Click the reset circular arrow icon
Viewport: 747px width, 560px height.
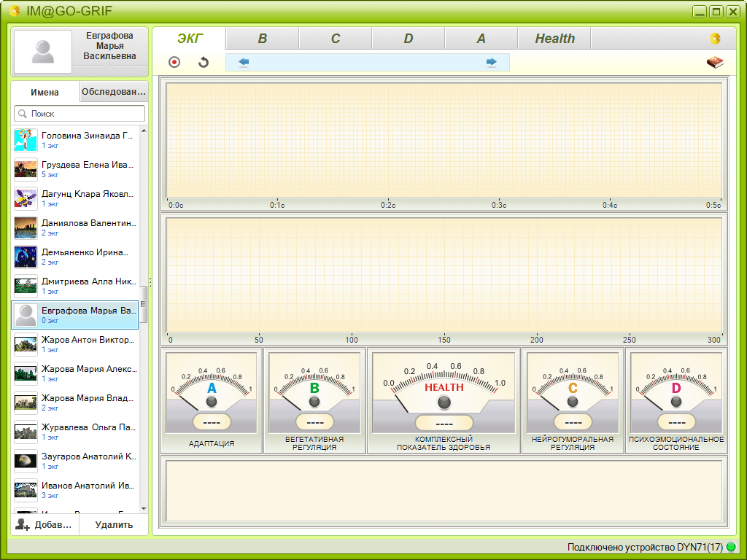204,62
